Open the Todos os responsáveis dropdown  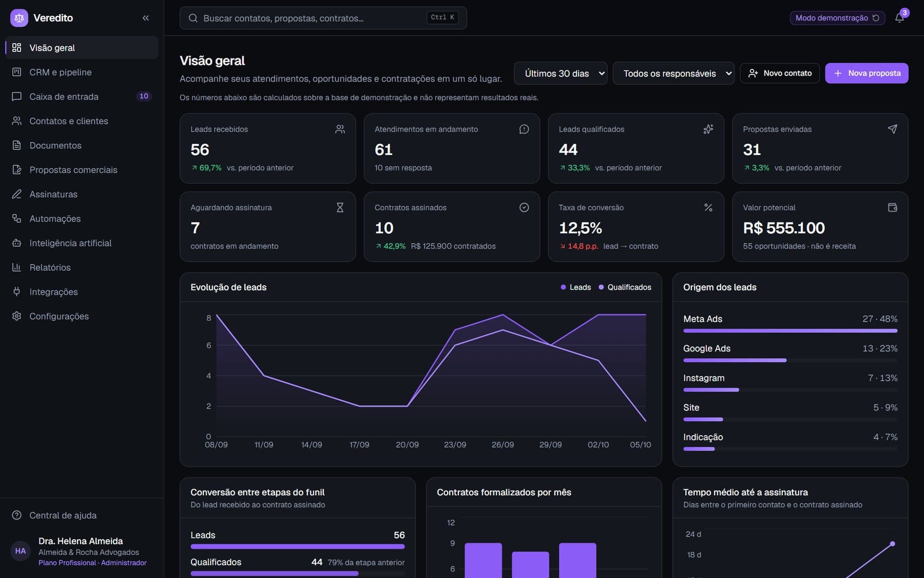click(x=673, y=73)
